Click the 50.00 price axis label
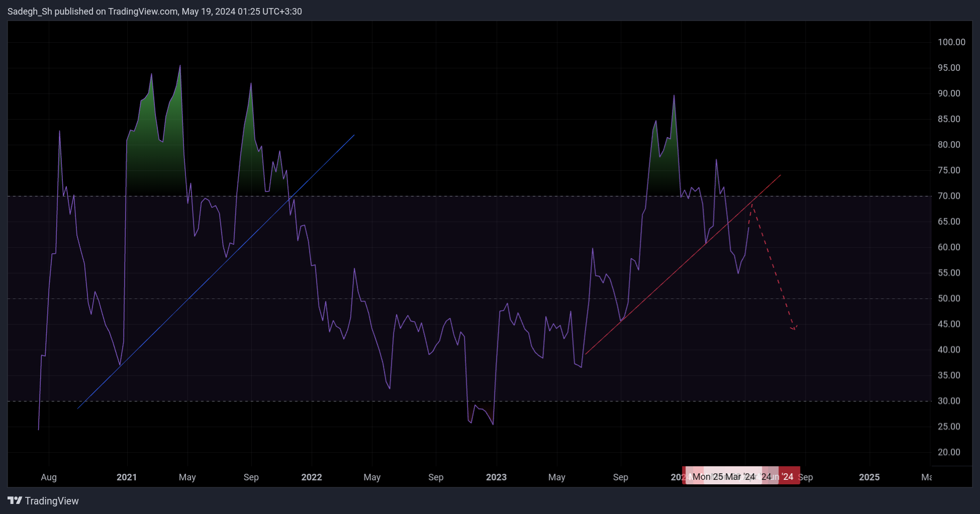Screen dimensions: 980x514 pos(949,298)
